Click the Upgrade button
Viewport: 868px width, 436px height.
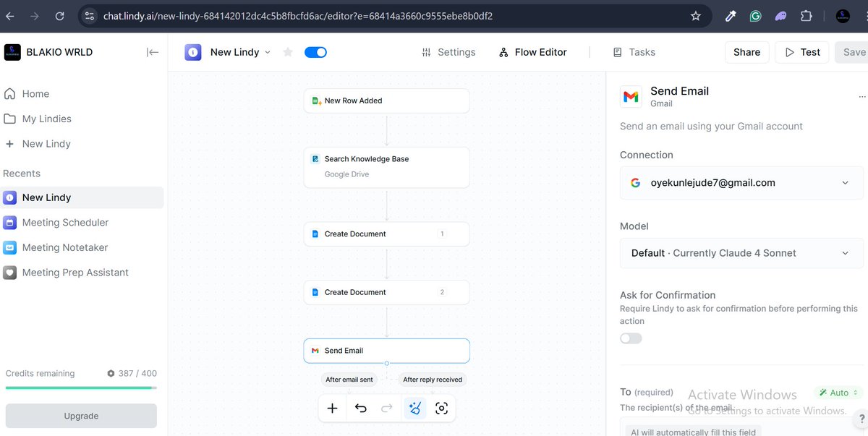tap(81, 416)
